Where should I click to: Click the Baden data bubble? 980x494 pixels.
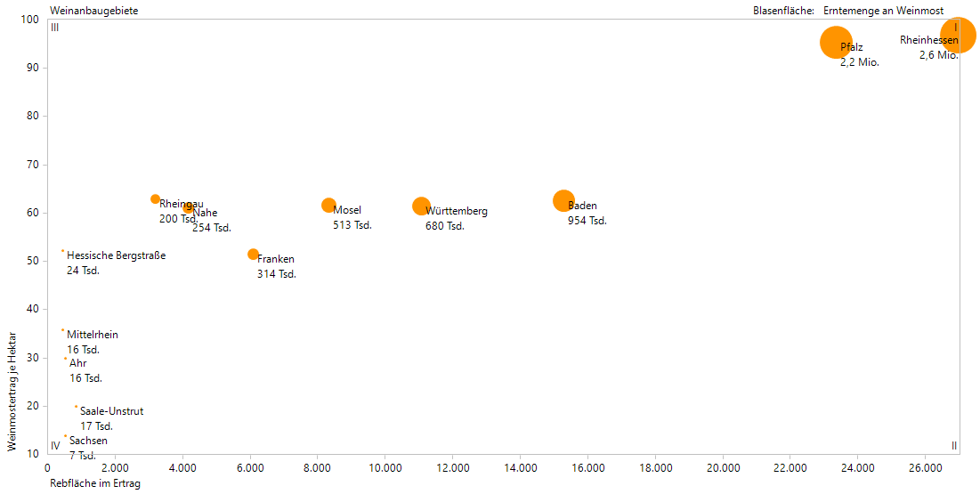click(x=563, y=201)
